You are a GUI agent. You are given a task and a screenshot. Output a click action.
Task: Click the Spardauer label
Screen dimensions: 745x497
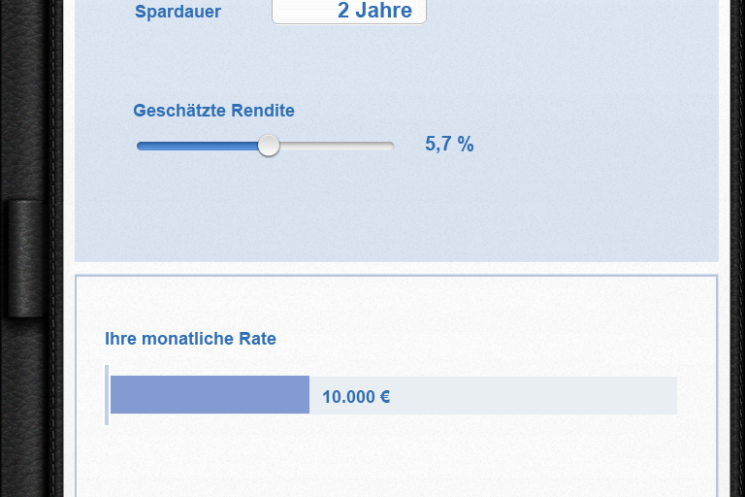(178, 11)
